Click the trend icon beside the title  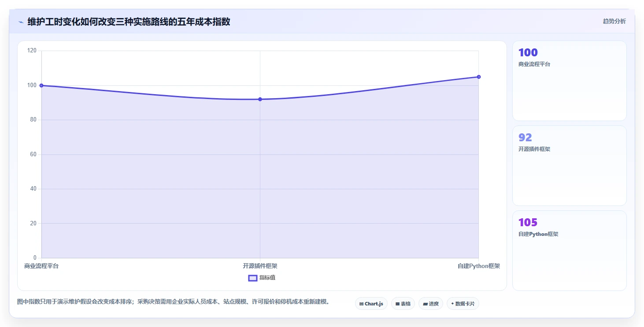pyautogui.click(x=21, y=22)
